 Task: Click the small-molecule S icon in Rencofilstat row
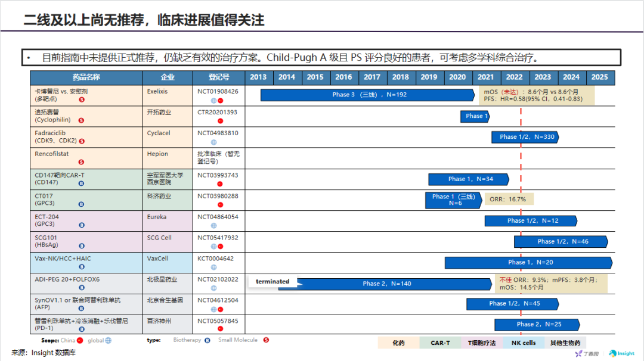(81, 162)
